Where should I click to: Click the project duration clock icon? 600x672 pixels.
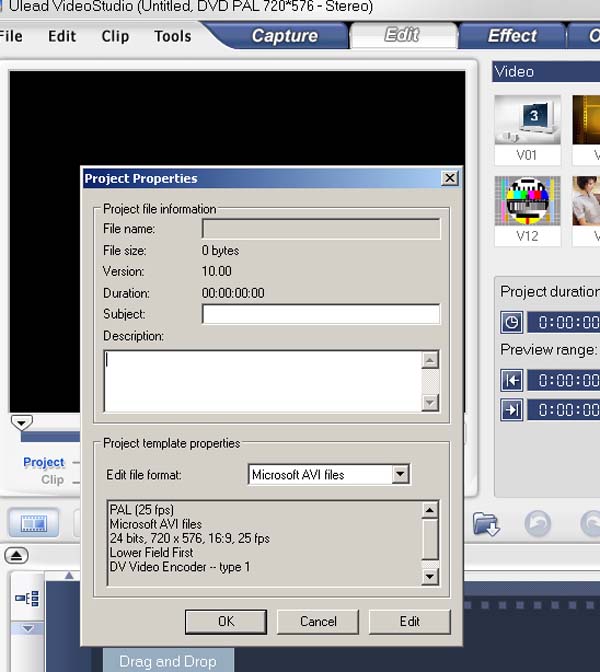(x=511, y=322)
